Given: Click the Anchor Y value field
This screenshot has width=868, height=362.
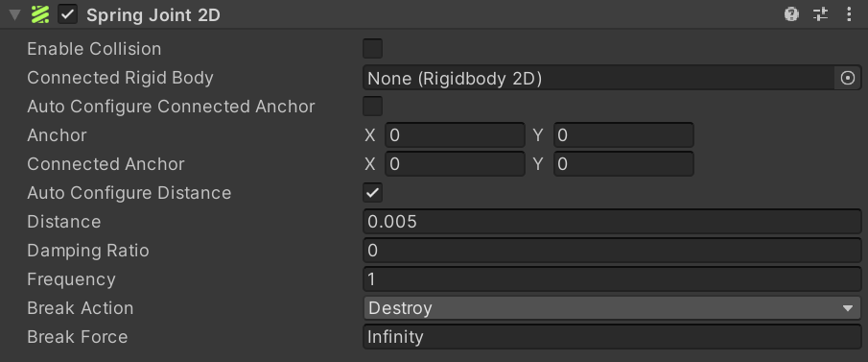Looking at the screenshot, I should tap(623, 135).
